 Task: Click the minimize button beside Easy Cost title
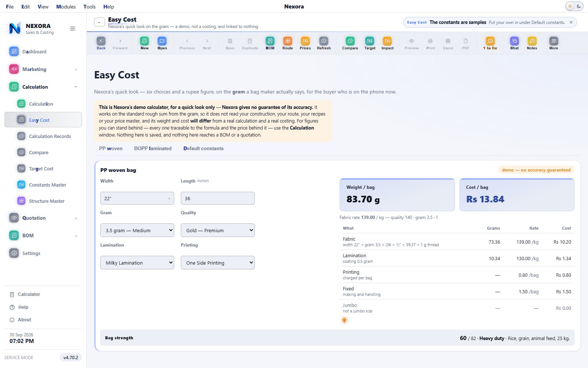pos(99,22)
